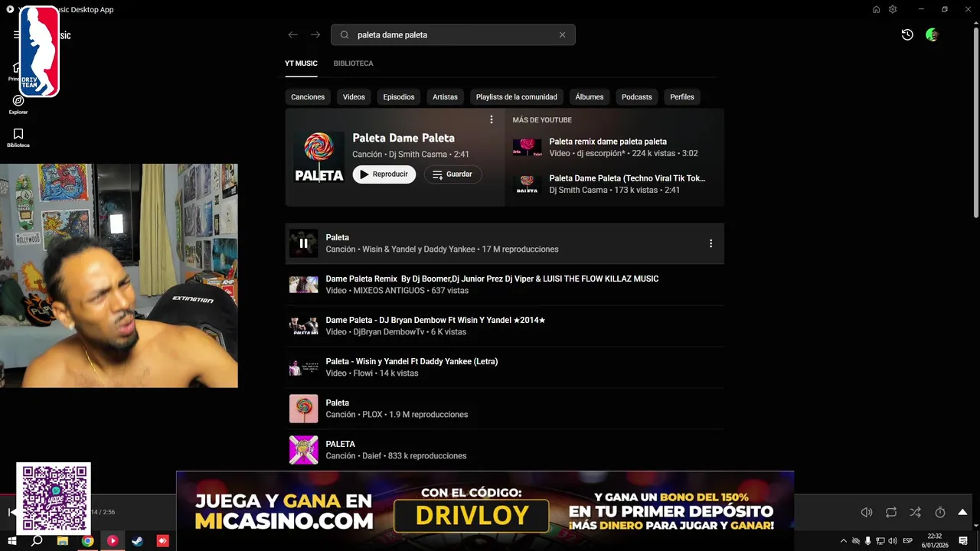
Task: Open the system volume tray icon
Action: point(893,541)
